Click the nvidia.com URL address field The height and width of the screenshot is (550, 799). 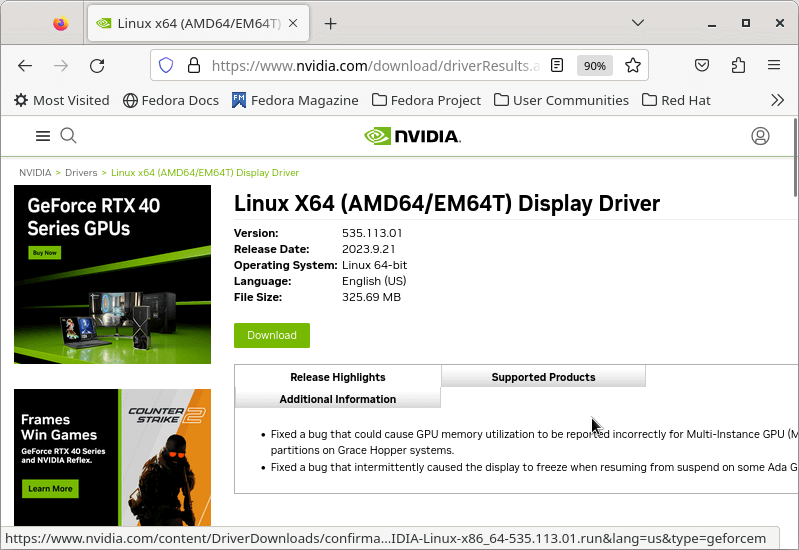376,66
